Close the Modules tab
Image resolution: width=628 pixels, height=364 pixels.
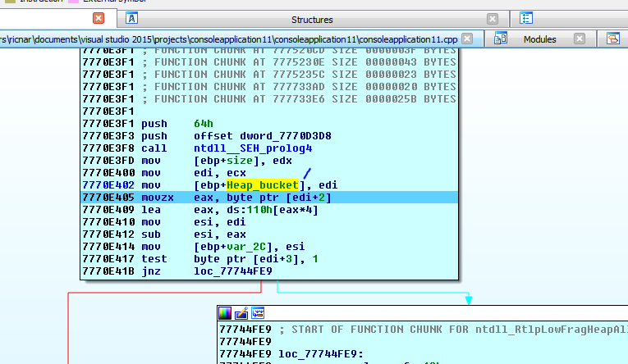click(580, 39)
